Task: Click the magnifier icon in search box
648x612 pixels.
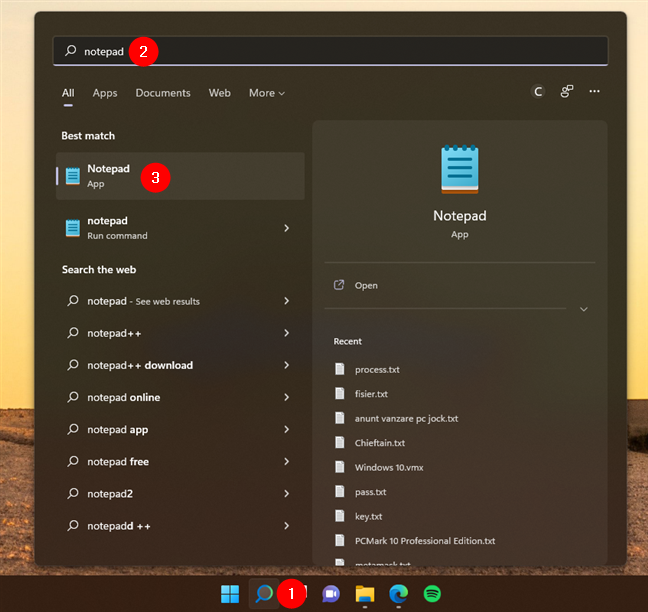Action: 71,51
